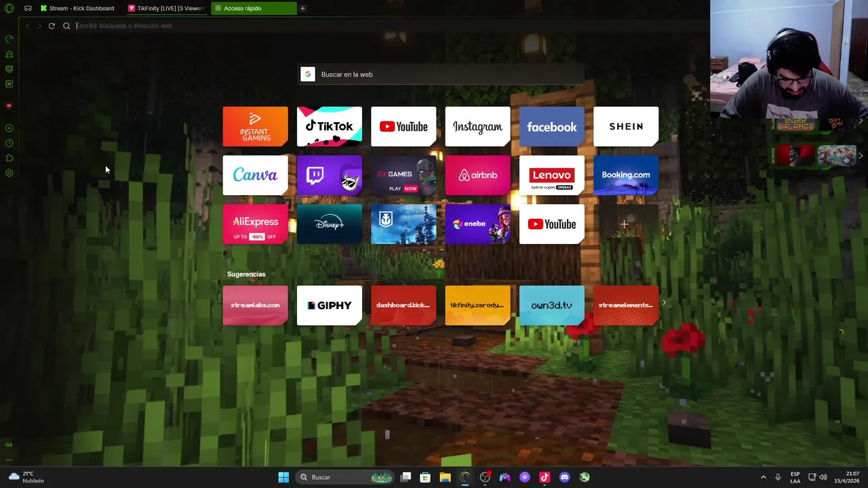This screenshot has width=868, height=488.
Task: Switch to Stream - Kick Dashboard tab
Action: (x=77, y=8)
